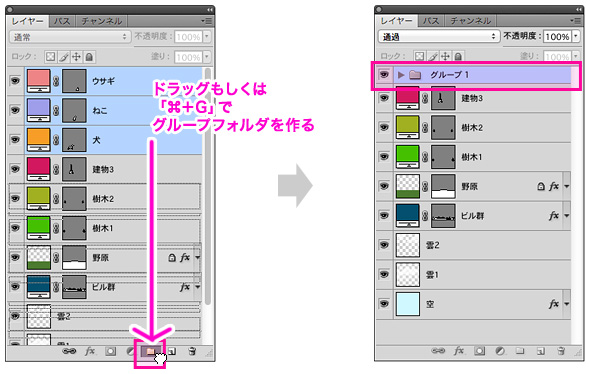Open the 通過 blend mode dropdown

pos(439,36)
